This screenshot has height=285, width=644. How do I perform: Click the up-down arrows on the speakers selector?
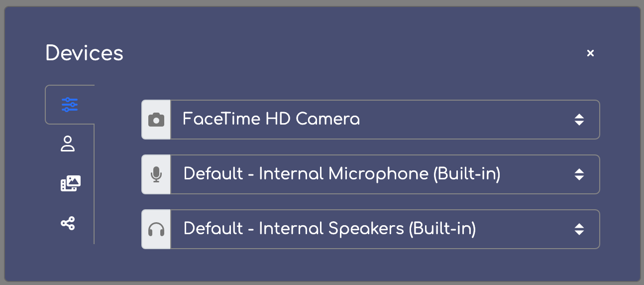(579, 229)
